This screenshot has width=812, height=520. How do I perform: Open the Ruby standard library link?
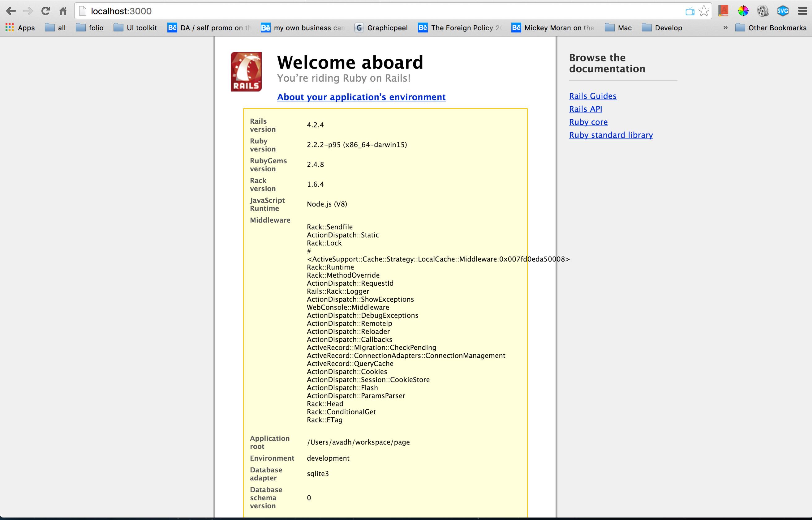tap(611, 135)
